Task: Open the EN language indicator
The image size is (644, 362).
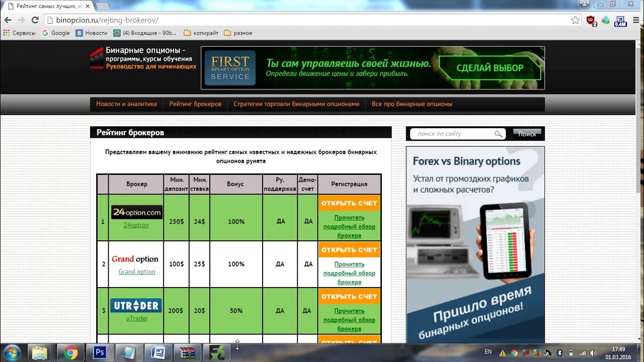Action: point(488,351)
